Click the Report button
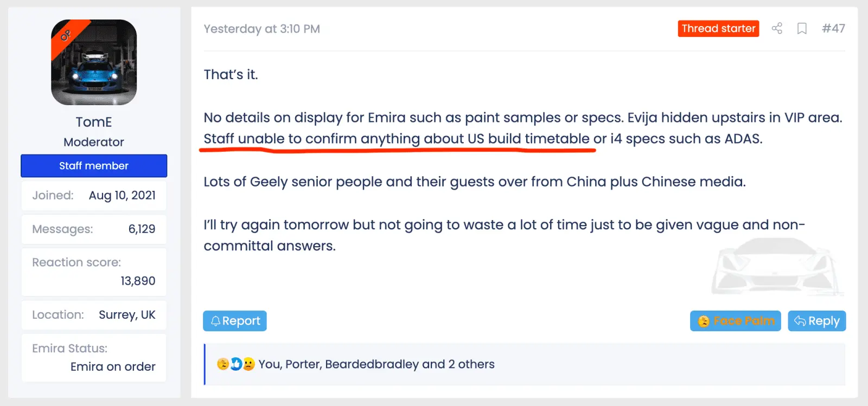Screen dimensions: 868x406 coord(235,320)
